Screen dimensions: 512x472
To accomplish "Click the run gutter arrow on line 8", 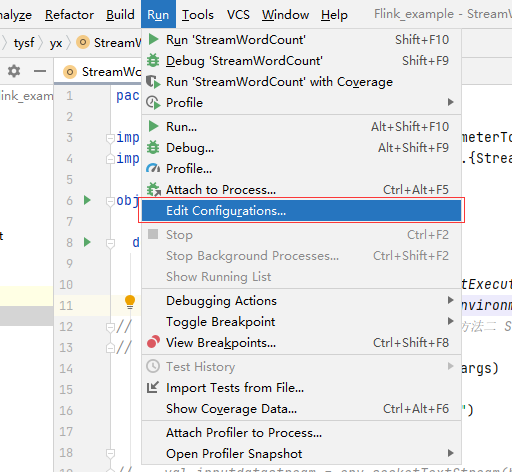I will [x=87, y=242].
